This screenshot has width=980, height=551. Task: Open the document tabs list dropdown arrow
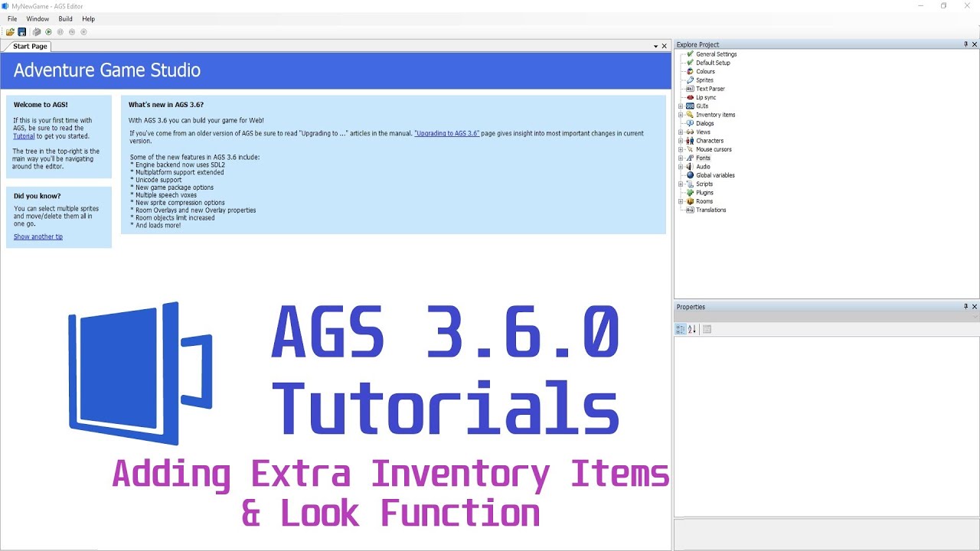[x=655, y=47]
